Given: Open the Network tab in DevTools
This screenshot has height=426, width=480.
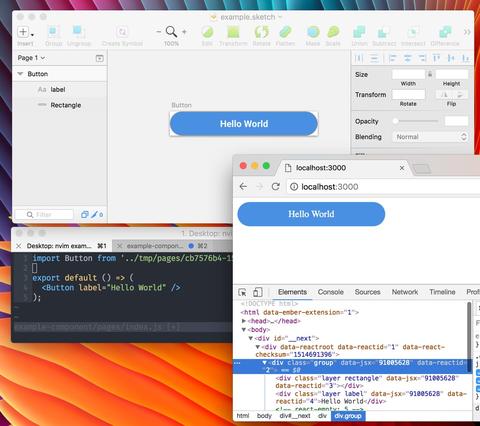Looking at the screenshot, I should coord(405,292).
